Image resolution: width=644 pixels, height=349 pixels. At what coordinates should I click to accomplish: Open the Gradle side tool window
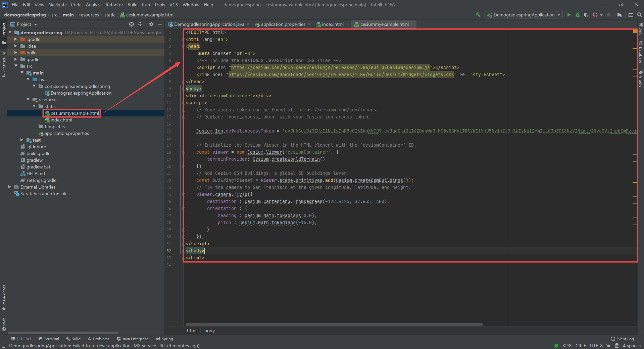tap(641, 79)
